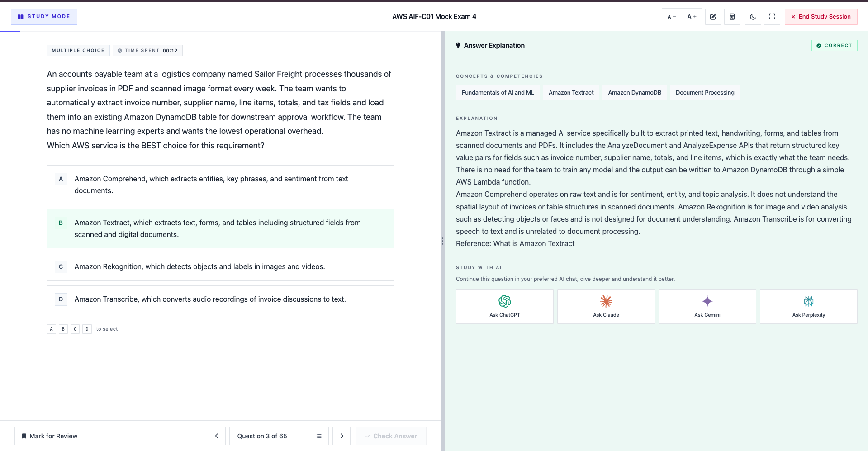Select answer option B Amazon Textract
Image resolution: width=868 pixels, height=451 pixels.
(x=221, y=228)
